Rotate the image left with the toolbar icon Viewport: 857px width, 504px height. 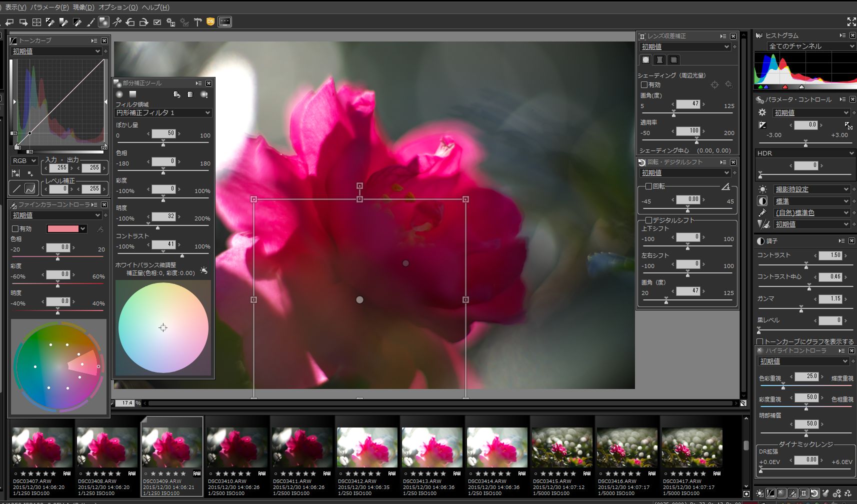[130, 22]
